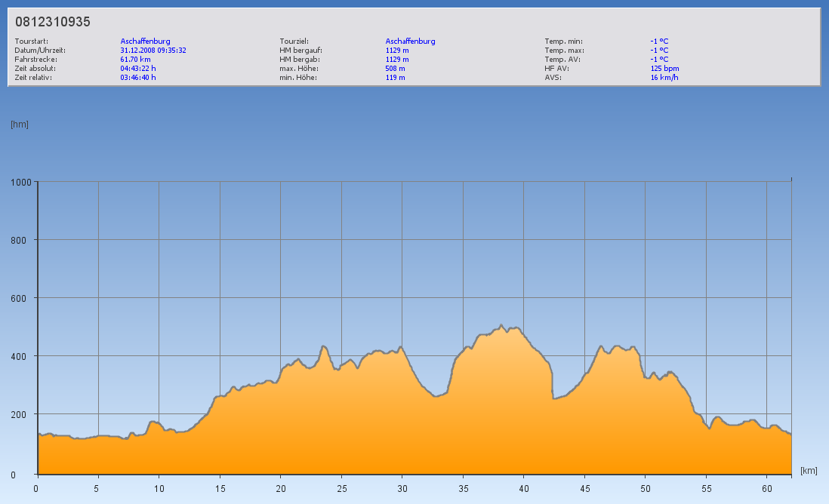The height and width of the screenshot is (504, 829).
Task: Click the 45 tick on the distance axis
Action: point(584,488)
